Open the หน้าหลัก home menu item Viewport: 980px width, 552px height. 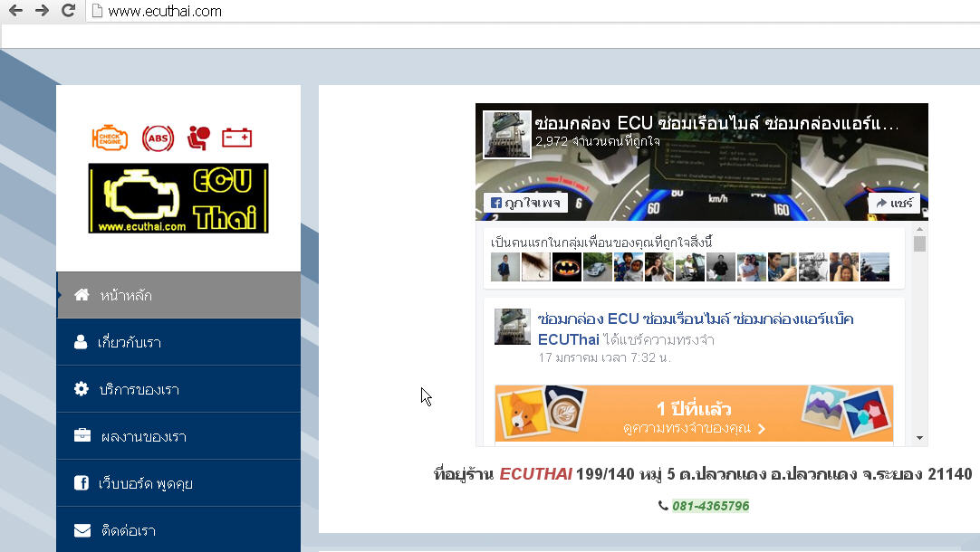click(178, 295)
